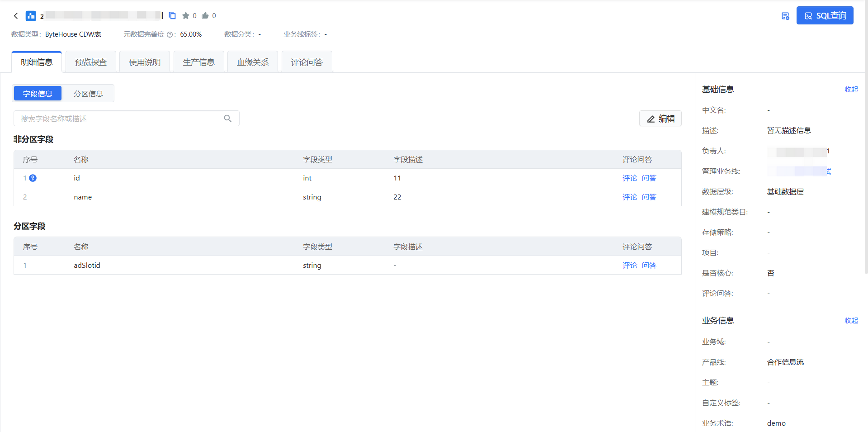Click the search magnifier icon
Screen dimensions: 868x432
pyautogui.click(x=228, y=119)
